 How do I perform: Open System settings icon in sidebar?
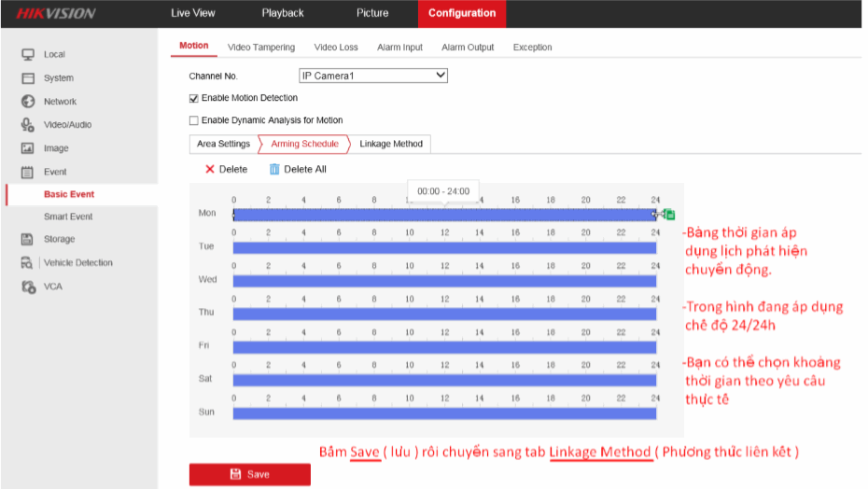pos(28,78)
